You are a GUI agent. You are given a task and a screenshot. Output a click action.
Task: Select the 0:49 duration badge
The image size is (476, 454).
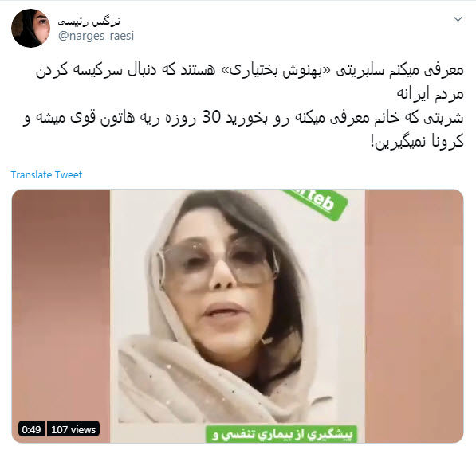(31, 429)
